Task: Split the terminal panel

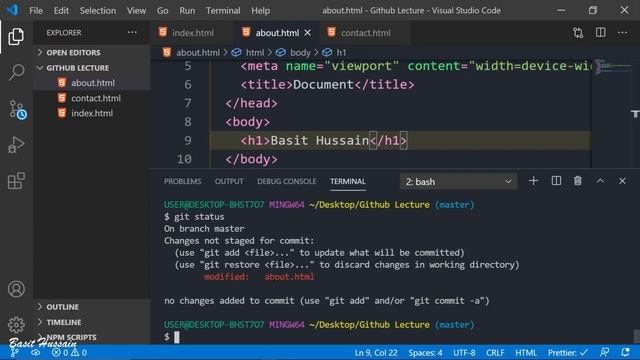Action: [x=556, y=181]
